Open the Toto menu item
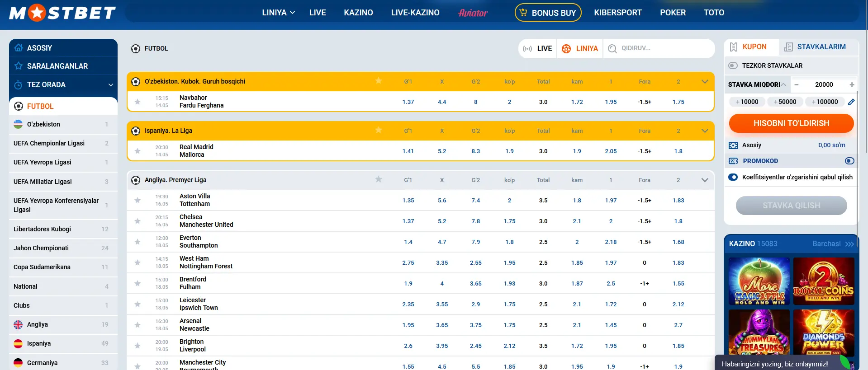 point(714,13)
